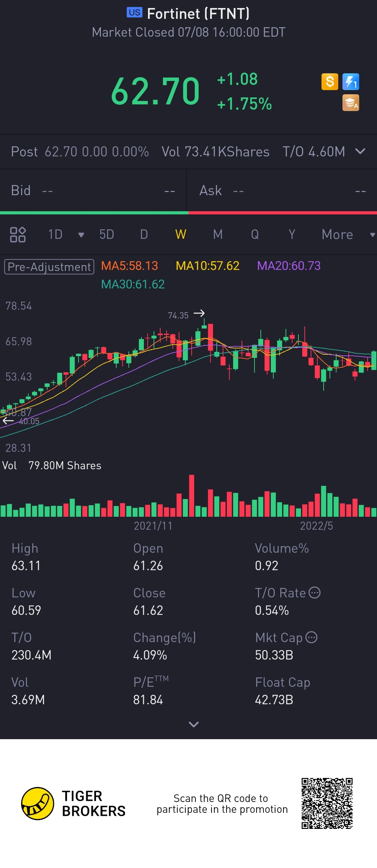Tap the 62.70 current price
This screenshot has width=377, height=868.
156,91
